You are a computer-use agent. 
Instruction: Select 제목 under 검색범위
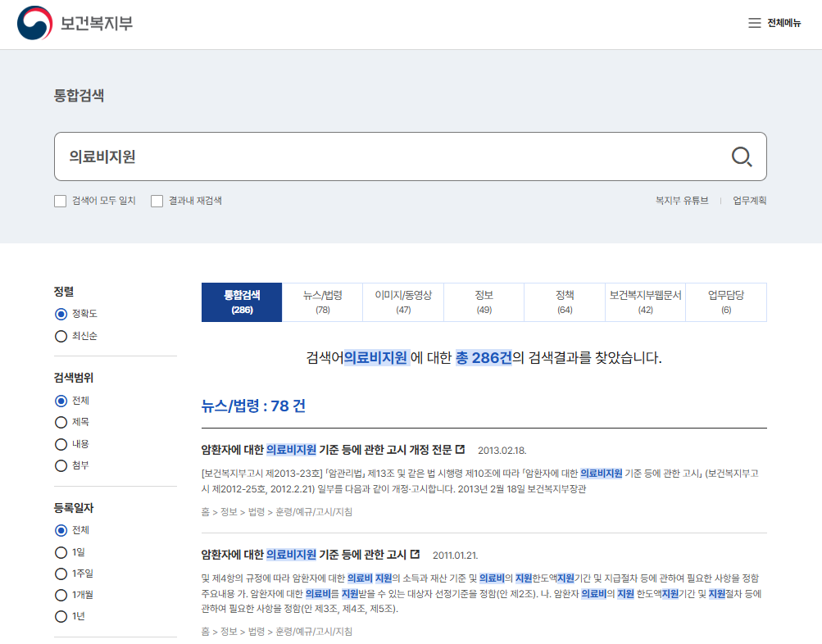click(61, 422)
